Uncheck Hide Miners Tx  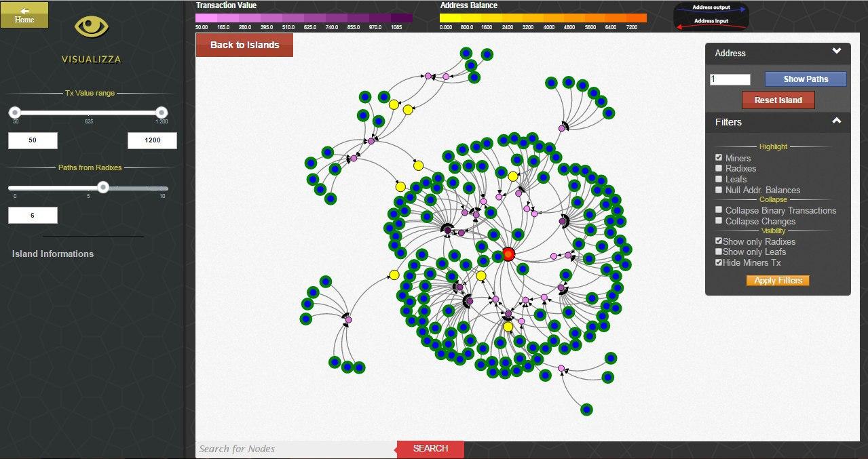click(719, 262)
